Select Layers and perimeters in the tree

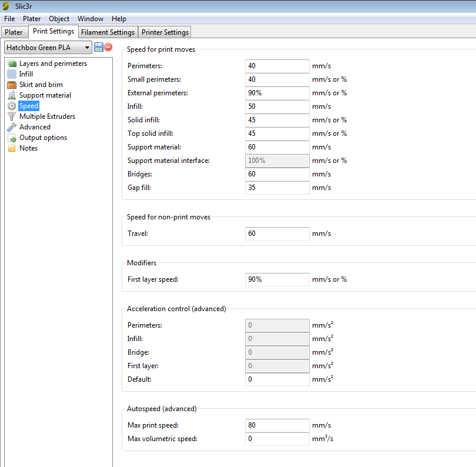(x=53, y=64)
